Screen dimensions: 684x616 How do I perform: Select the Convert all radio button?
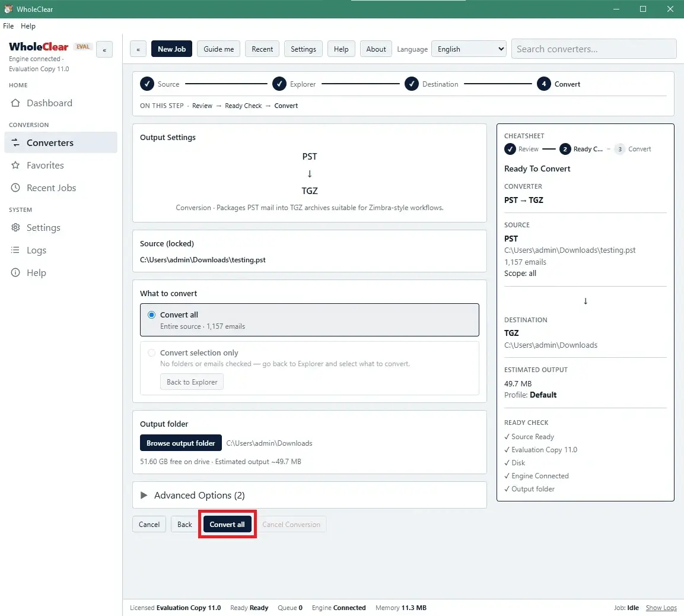coord(151,315)
